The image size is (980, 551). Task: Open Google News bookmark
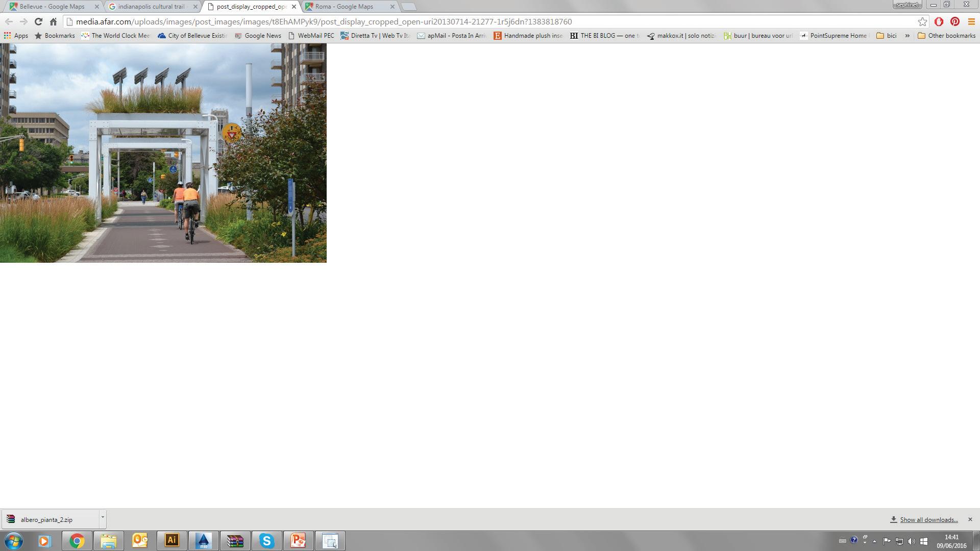(x=258, y=36)
